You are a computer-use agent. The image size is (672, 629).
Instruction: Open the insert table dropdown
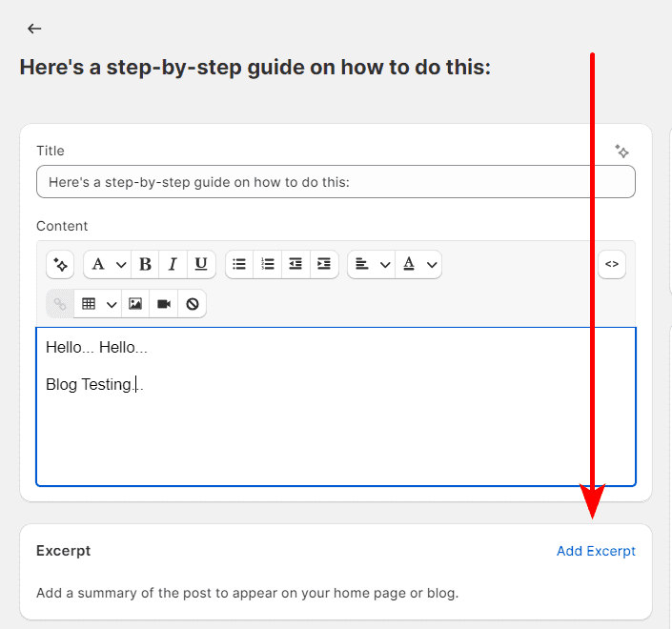pyautogui.click(x=98, y=304)
